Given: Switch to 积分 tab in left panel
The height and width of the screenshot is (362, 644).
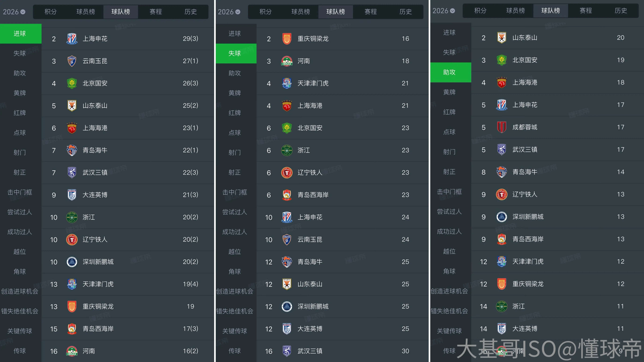Looking at the screenshot, I should point(50,12).
